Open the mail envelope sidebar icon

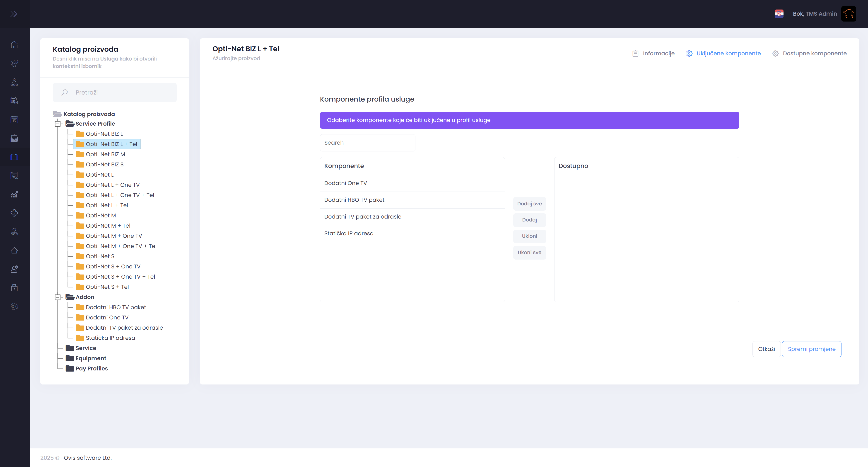tap(14, 138)
